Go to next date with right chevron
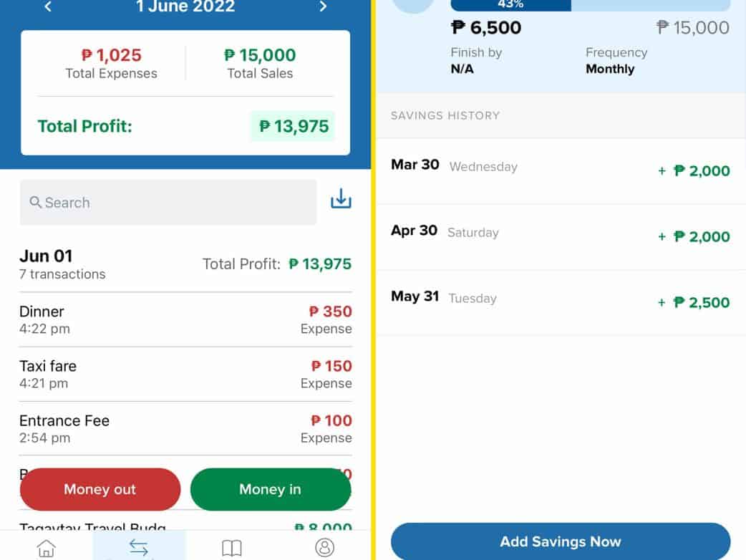Viewport: 746px width, 560px height. [323, 7]
